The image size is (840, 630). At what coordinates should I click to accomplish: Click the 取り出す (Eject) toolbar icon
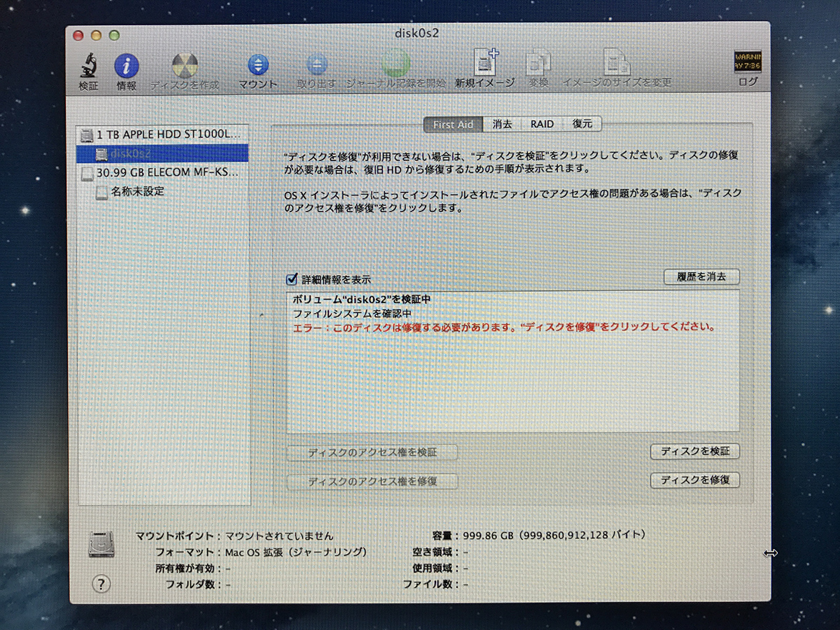316,65
